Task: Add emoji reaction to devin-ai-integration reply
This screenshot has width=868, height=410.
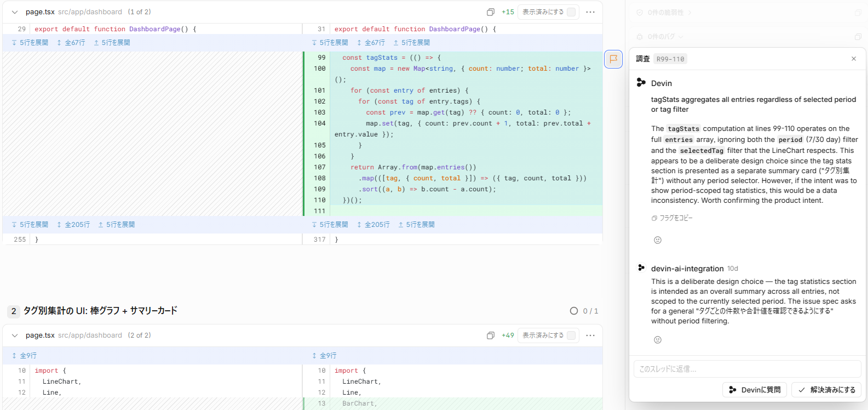Action: (x=658, y=340)
